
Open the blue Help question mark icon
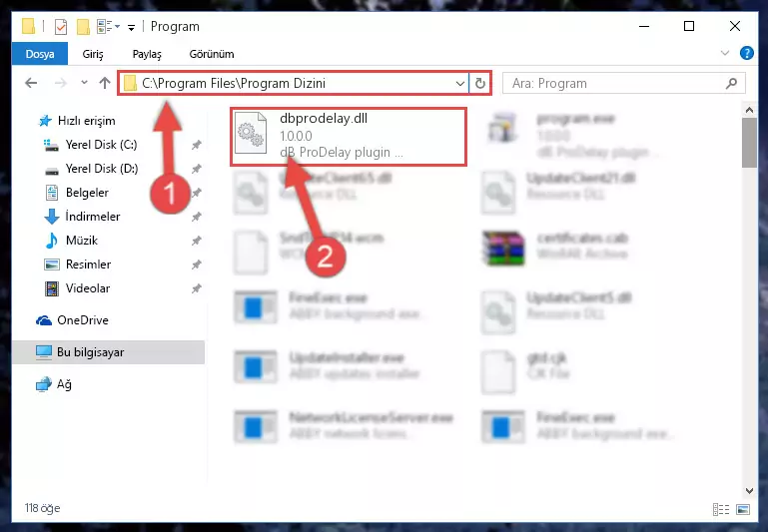[746, 53]
